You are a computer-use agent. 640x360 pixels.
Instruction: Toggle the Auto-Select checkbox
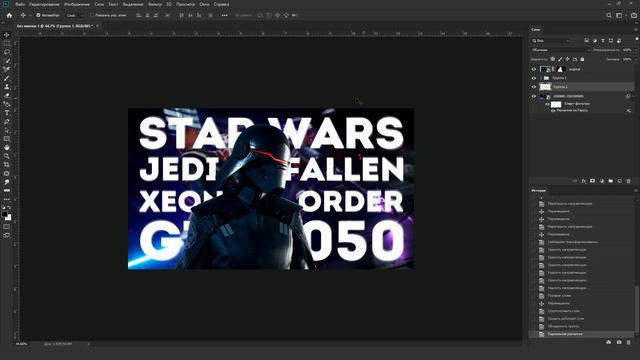[x=38, y=15]
